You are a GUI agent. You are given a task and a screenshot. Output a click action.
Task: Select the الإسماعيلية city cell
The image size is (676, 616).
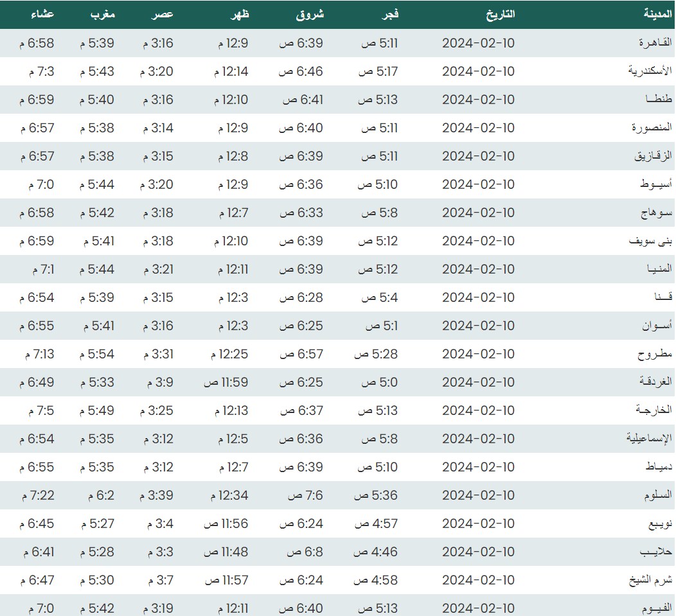pyautogui.click(x=649, y=439)
